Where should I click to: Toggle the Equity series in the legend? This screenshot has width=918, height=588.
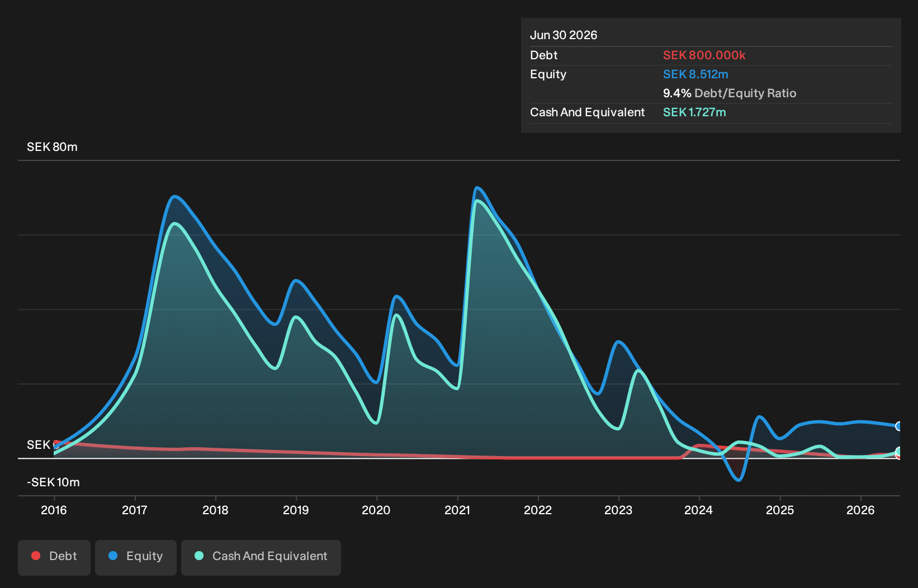(136, 557)
